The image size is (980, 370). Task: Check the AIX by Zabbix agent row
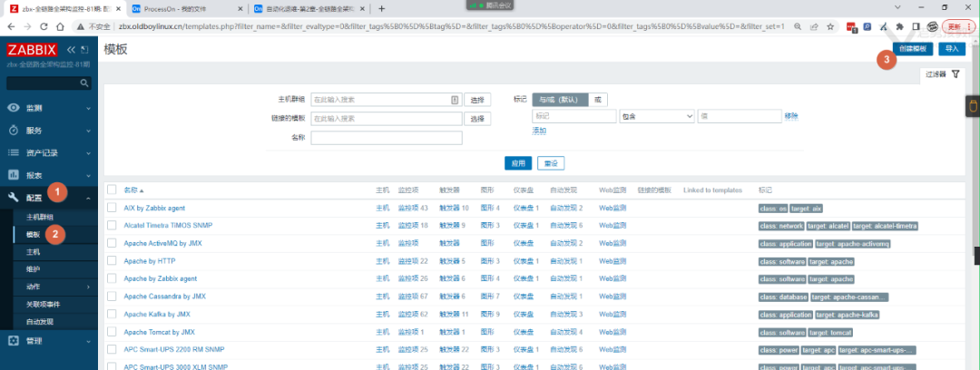click(x=112, y=208)
